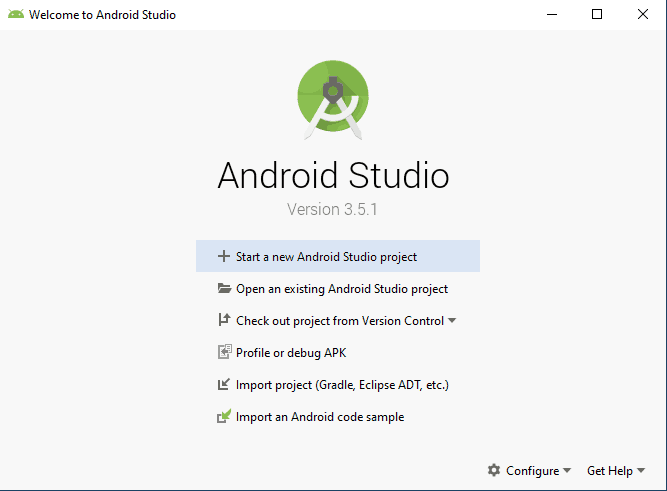Choose Import an Android code sample
The image size is (667, 491).
pyautogui.click(x=338, y=417)
